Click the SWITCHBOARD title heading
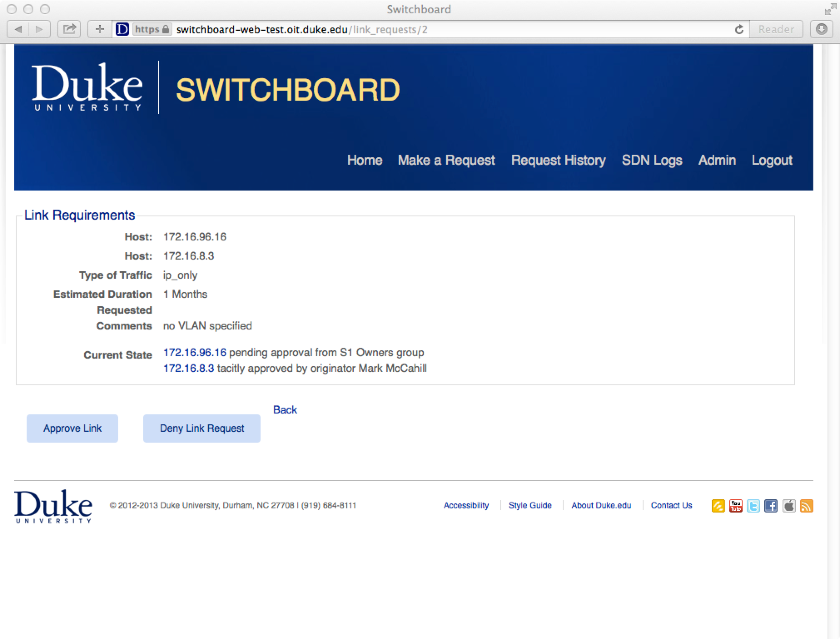The height and width of the screenshot is (639, 840). click(x=288, y=89)
